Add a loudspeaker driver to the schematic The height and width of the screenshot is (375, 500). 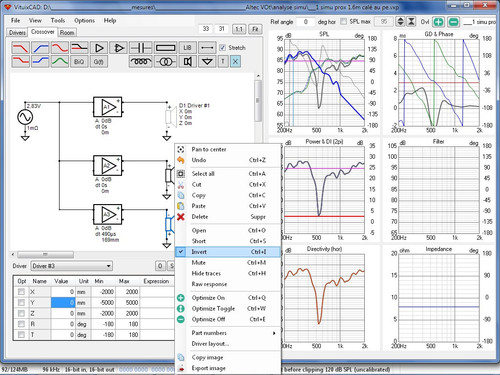click(187, 61)
